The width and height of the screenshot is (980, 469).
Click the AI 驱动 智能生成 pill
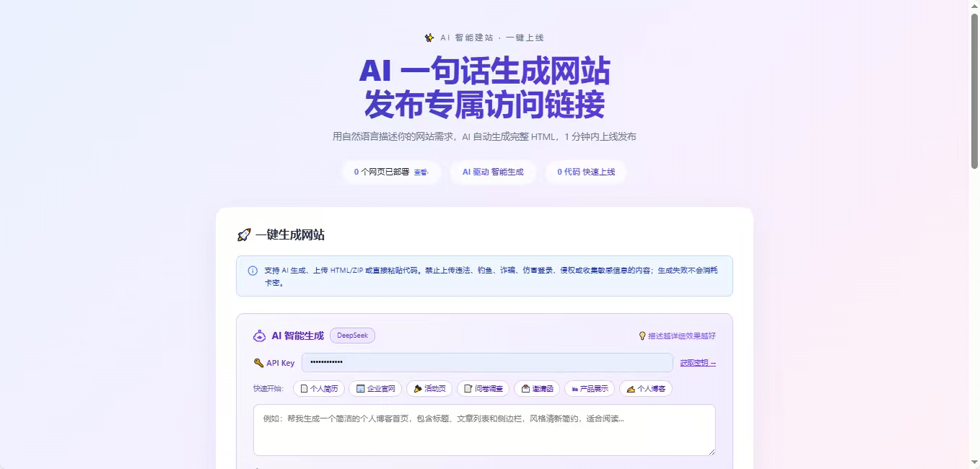pyautogui.click(x=493, y=172)
